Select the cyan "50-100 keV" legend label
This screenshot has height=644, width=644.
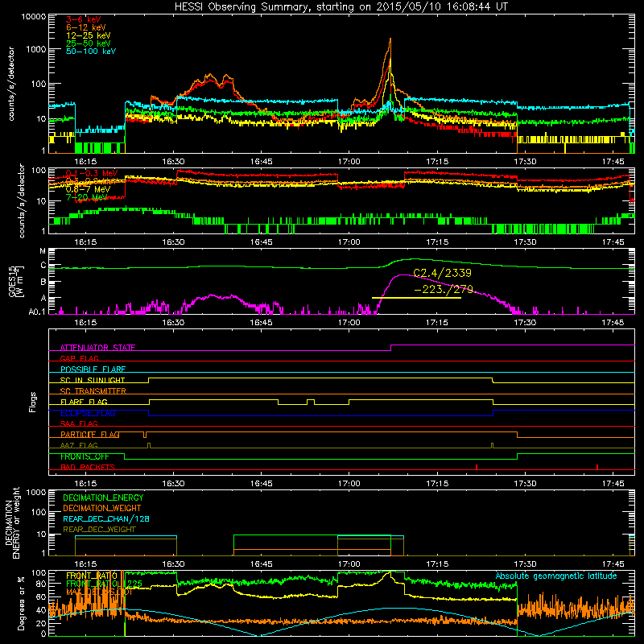[x=90, y=52]
